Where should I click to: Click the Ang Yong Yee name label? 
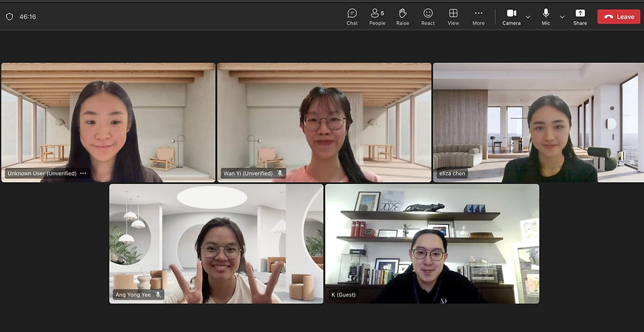(133, 295)
